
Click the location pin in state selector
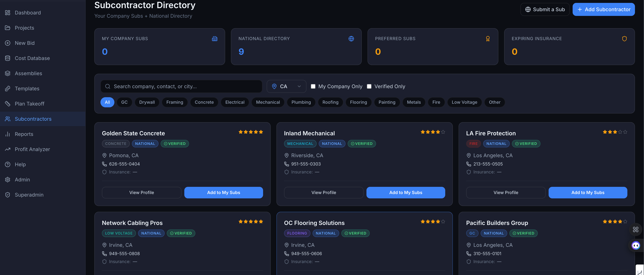coord(274,86)
